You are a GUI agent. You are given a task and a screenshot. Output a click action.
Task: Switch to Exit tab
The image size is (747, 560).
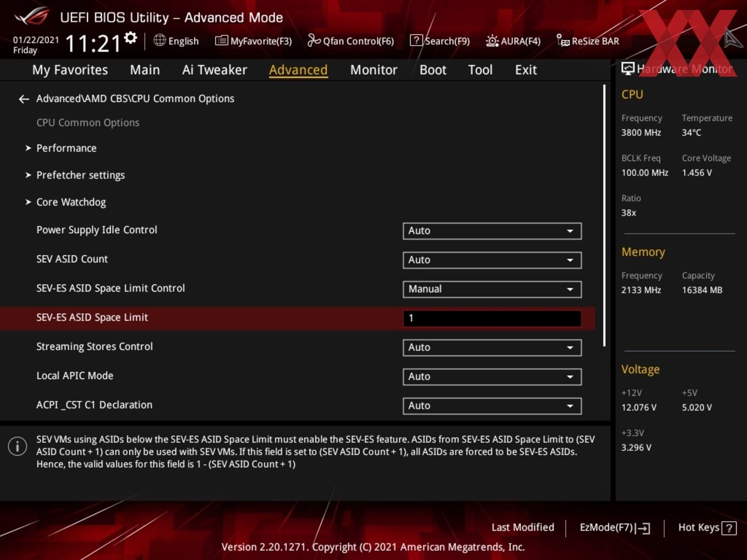526,70
